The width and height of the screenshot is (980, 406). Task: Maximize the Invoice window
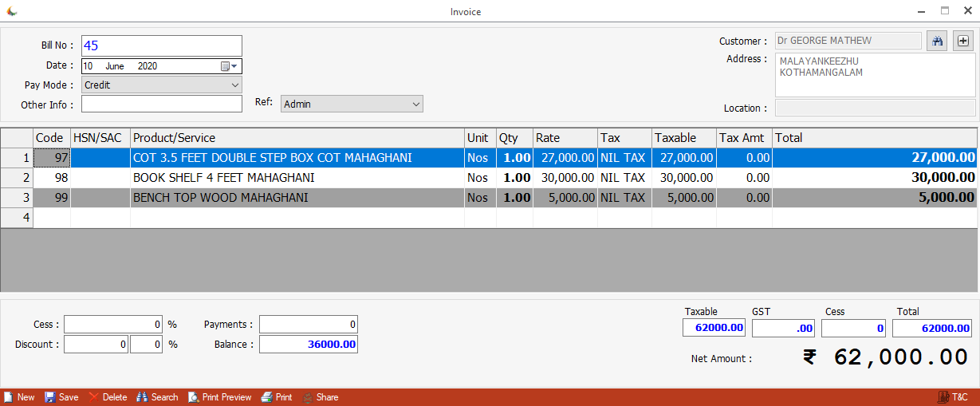[945, 11]
